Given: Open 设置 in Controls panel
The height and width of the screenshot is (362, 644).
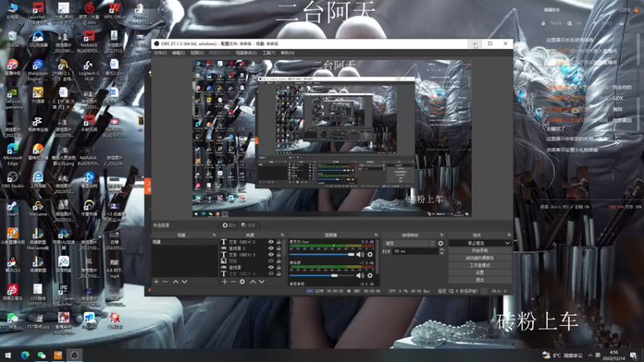Looking at the screenshot, I should (x=480, y=273).
